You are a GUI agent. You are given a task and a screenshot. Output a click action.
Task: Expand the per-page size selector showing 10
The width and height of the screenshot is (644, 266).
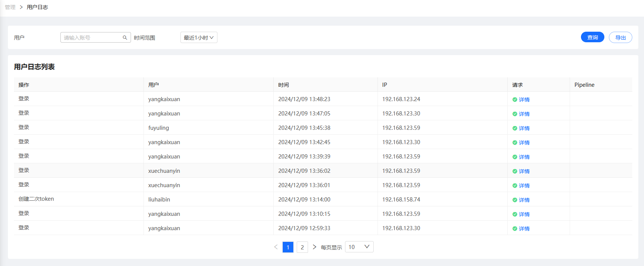point(359,247)
